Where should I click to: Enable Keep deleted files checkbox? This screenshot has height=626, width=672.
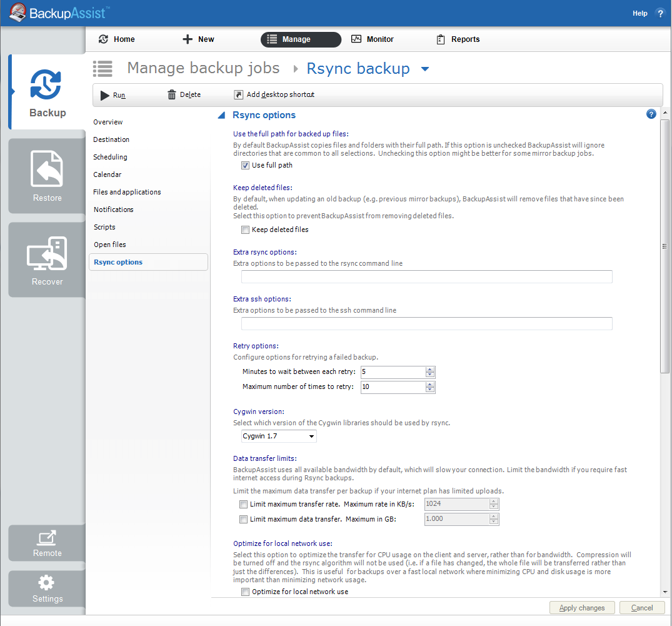245,230
